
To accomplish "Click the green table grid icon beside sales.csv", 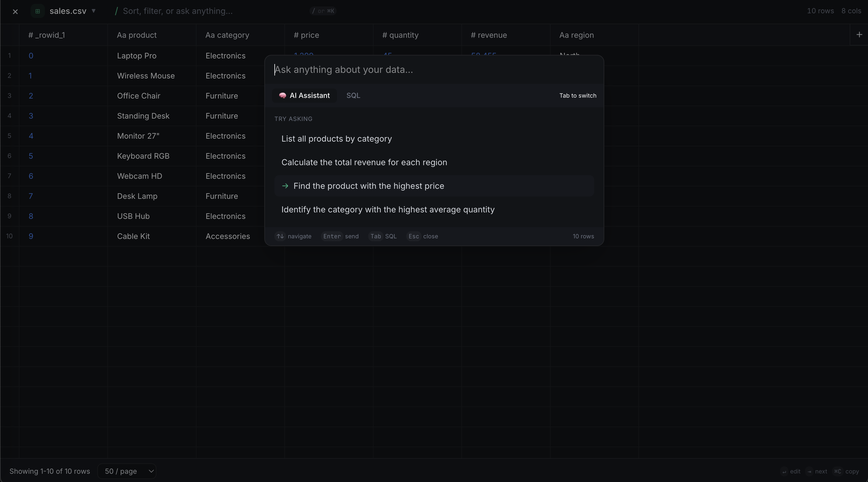I will tap(37, 11).
